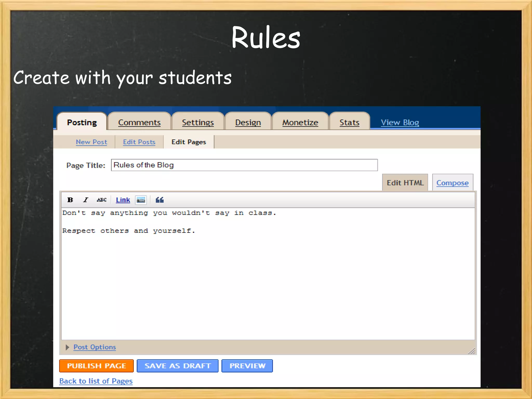This screenshot has width=532, height=399.
Task: Open the Post Options link
Action: tap(95, 347)
